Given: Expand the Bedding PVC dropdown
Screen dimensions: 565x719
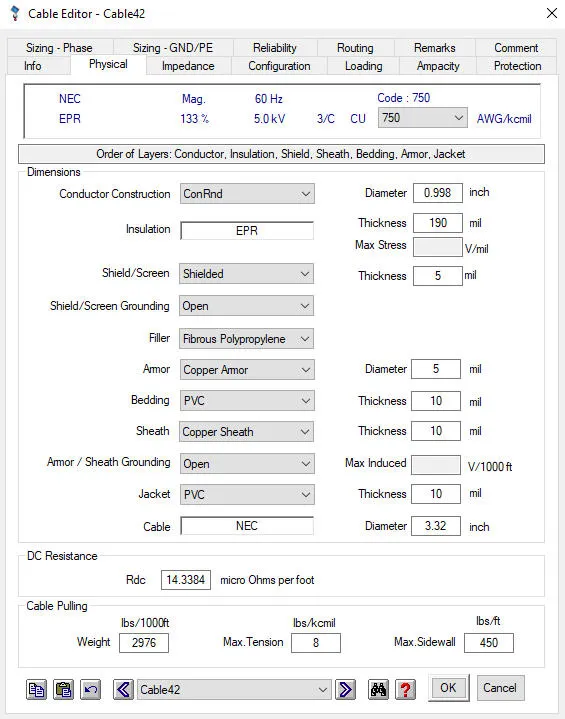Looking at the screenshot, I should [x=247, y=401].
